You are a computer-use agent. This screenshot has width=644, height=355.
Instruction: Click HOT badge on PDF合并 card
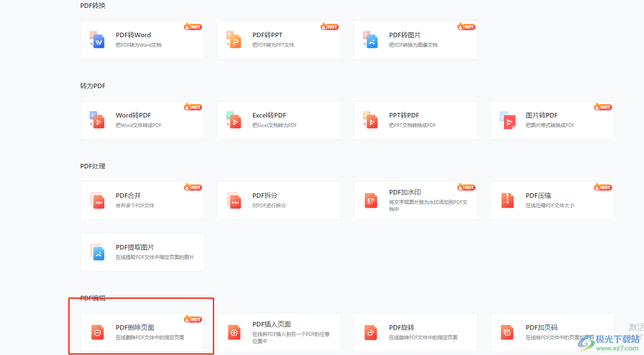(x=193, y=187)
